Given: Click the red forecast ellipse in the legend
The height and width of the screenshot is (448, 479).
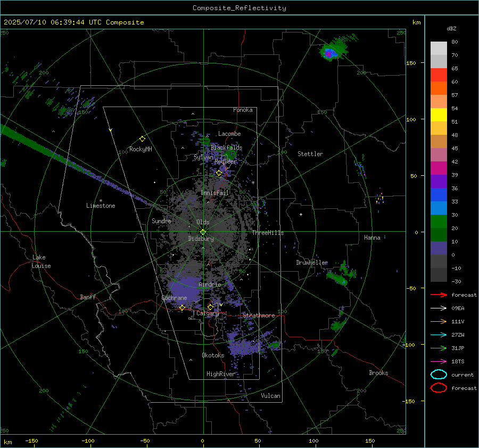Looking at the screenshot, I should click(x=439, y=388).
